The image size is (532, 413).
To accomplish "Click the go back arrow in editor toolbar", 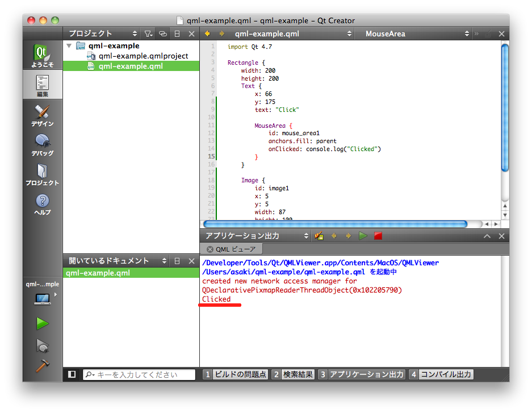I will (x=208, y=34).
